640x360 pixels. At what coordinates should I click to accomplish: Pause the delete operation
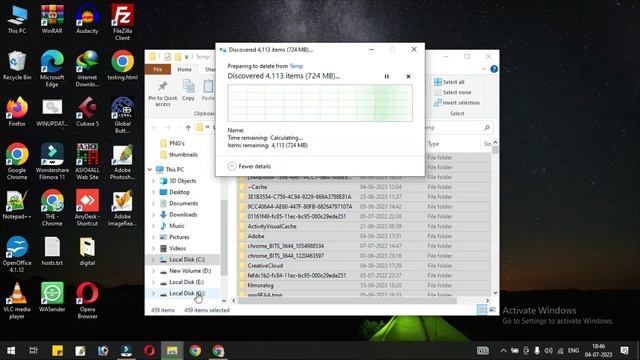pyautogui.click(x=387, y=76)
